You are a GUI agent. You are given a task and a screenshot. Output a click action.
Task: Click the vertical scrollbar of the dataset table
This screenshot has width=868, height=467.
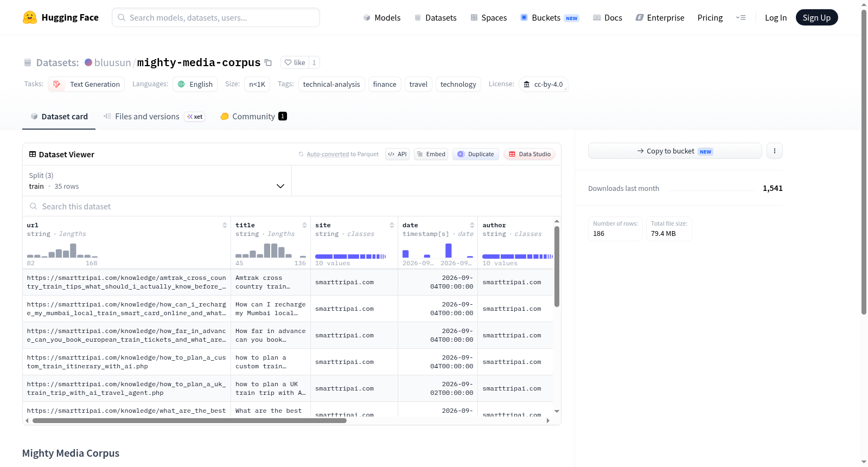pyautogui.click(x=557, y=266)
